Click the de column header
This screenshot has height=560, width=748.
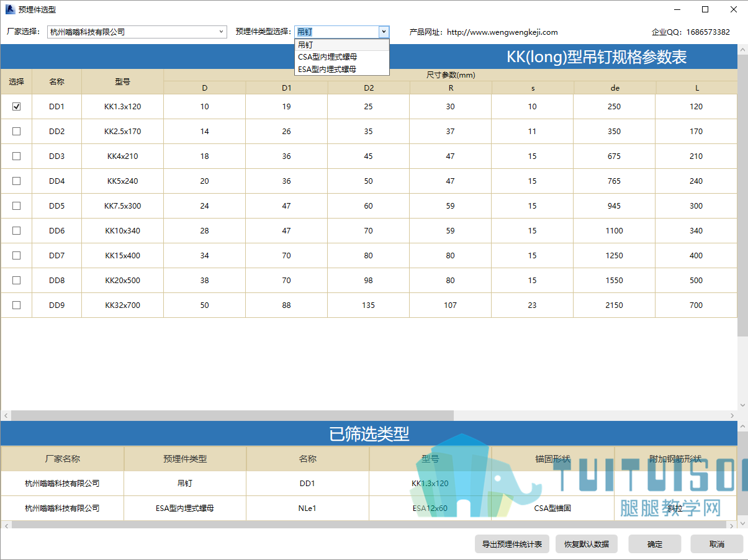tap(614, 88)
